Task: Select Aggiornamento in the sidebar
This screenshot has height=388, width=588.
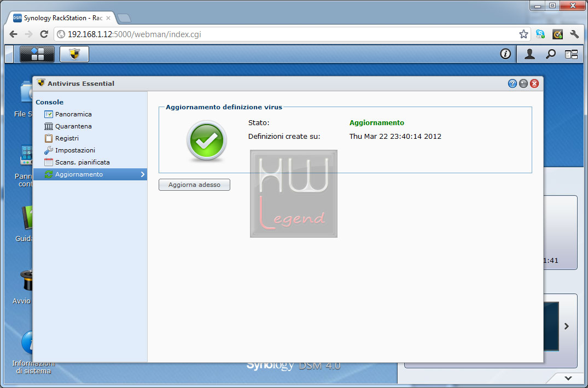Action: click(x=90, y=174)
